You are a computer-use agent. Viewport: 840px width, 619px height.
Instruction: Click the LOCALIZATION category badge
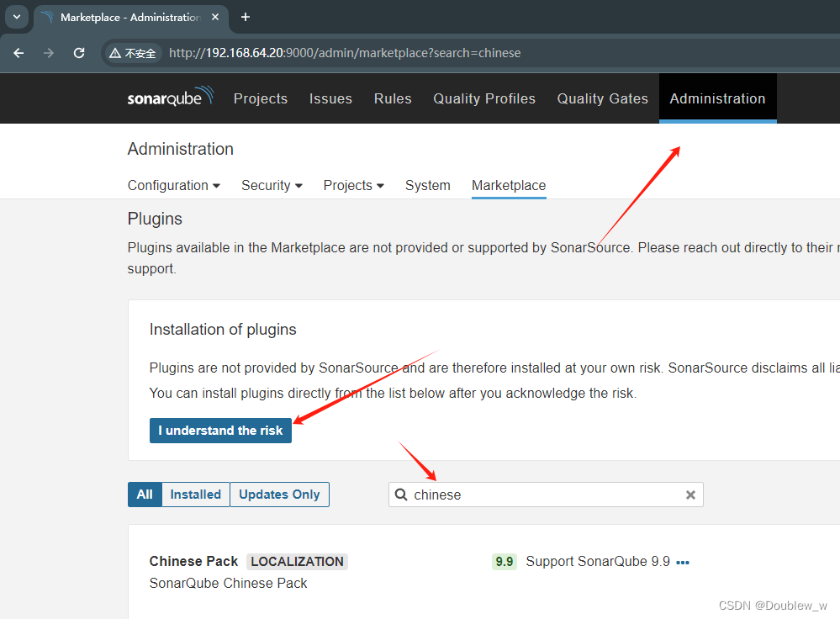[x=298, y=561]
